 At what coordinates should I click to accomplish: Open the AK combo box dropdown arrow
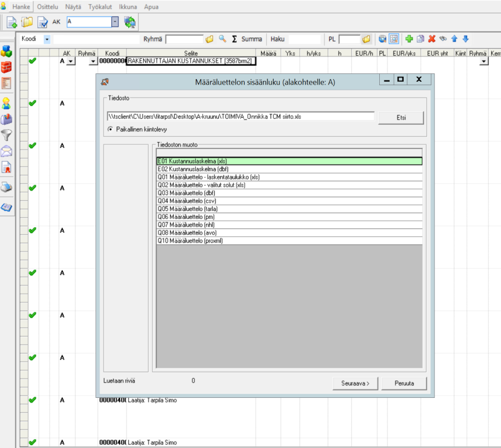point(115,22)
